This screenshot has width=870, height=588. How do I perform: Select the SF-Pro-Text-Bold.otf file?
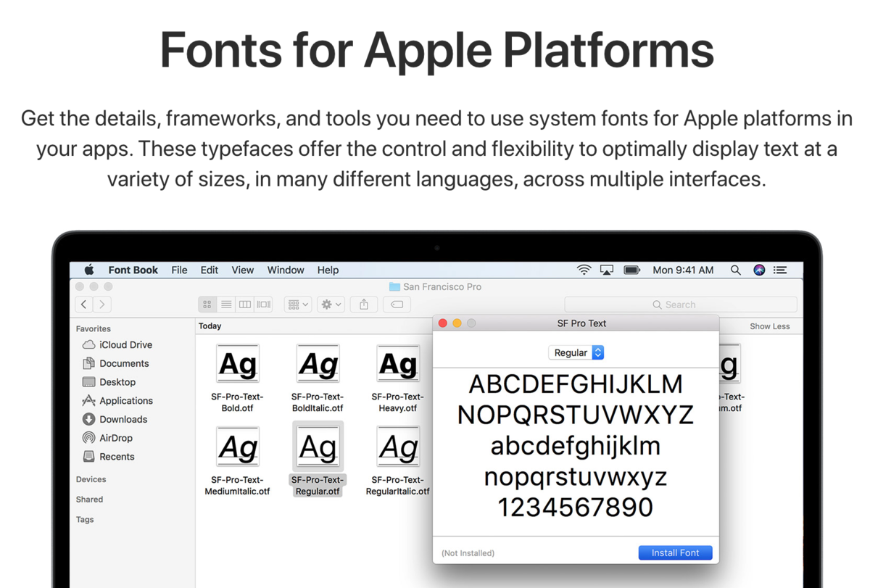[238, 378]
